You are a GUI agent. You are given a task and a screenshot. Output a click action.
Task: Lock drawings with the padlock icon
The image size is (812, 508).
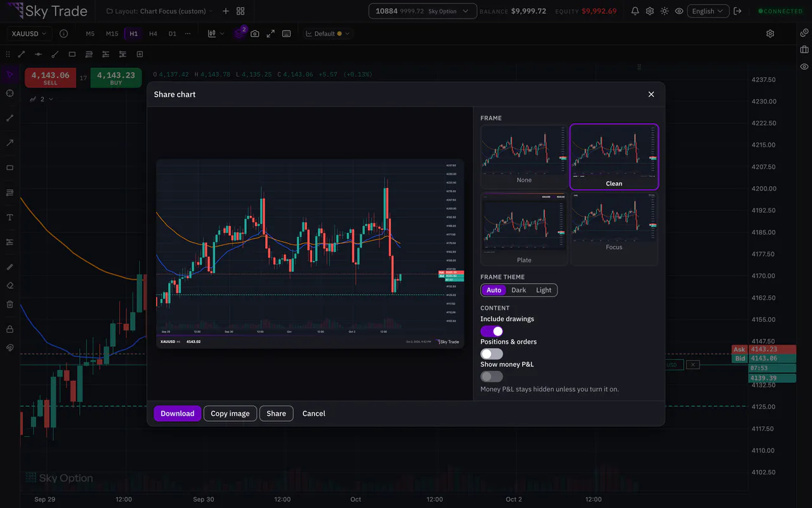(x=10, y=329)
